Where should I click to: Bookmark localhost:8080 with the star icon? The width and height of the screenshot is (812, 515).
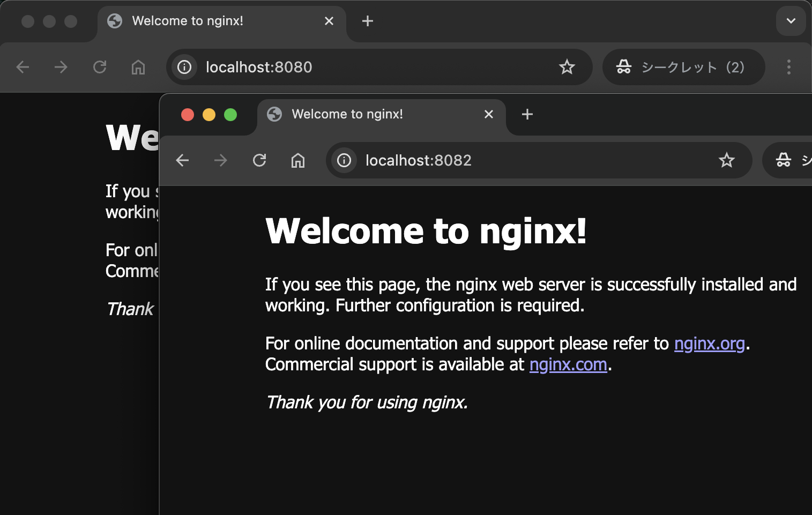coord(567,67)
